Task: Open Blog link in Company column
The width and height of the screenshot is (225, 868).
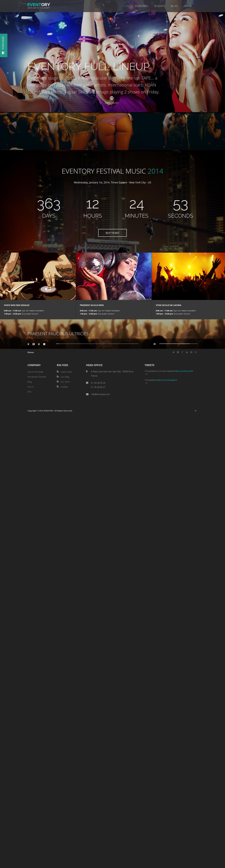Action: 30,382
